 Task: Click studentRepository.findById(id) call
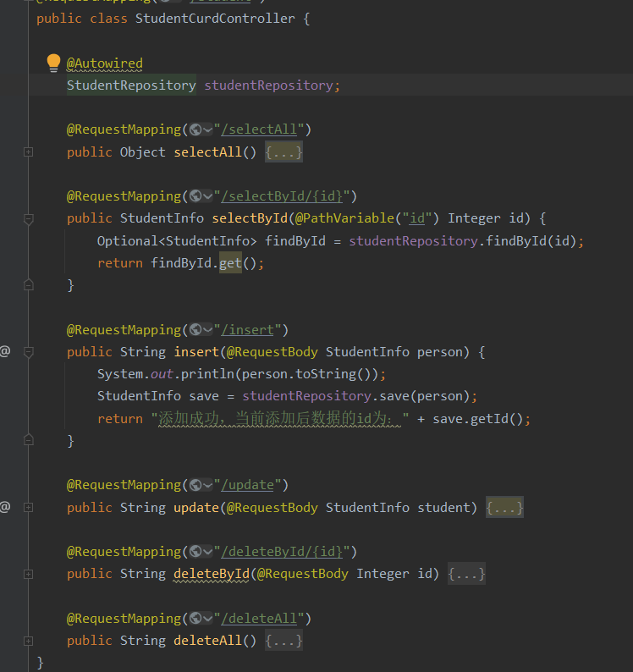(x=462, y=241)
